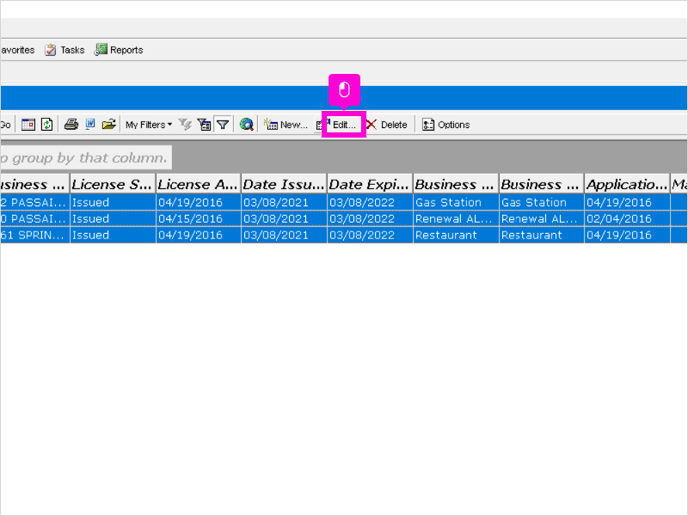Sort by License S... column header
This screenshot has width=688, height=516.
[x=112, y=185]
